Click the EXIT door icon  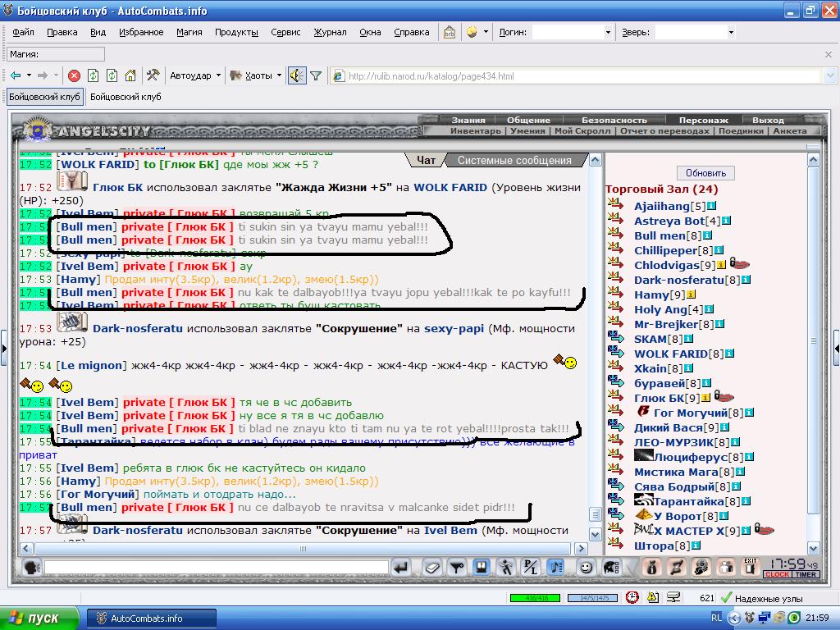tap(751, 567)
